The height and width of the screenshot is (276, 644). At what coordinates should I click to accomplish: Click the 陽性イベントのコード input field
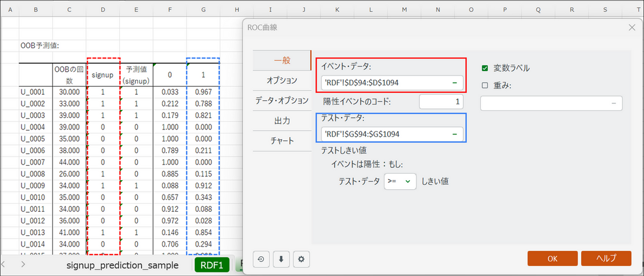[x=441, y=101]
